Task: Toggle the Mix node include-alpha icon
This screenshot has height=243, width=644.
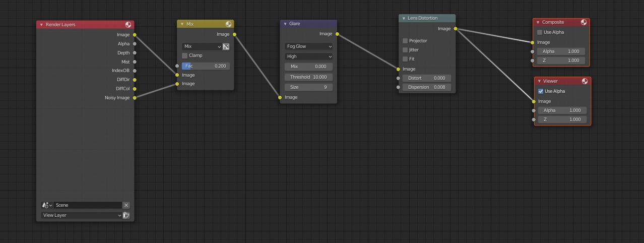Action: [x=226, y=46]
